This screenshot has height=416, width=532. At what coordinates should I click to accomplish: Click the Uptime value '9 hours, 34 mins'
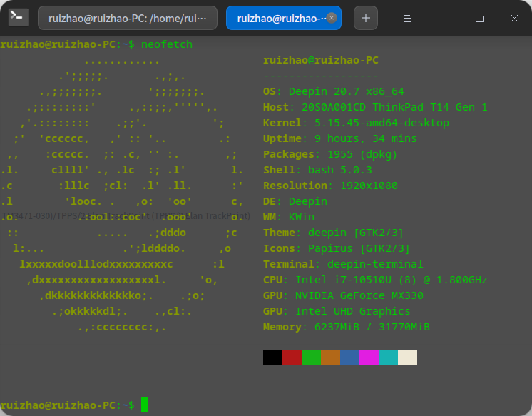[x=365, y=138]
